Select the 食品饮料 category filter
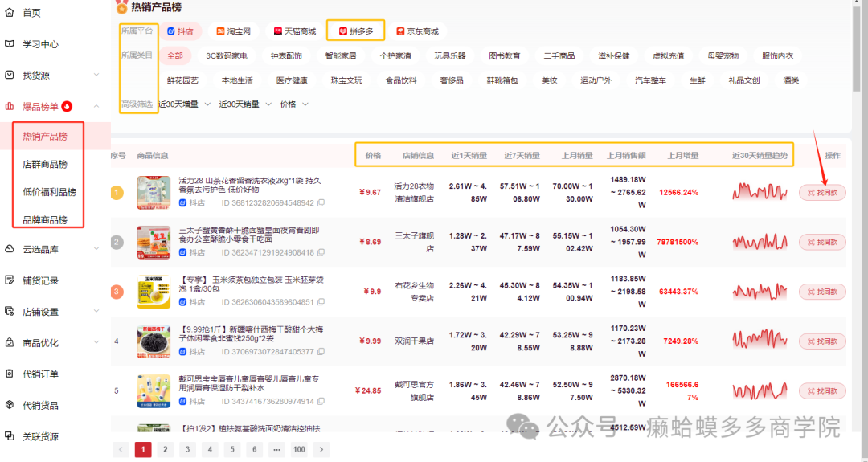 click(401, 80)
